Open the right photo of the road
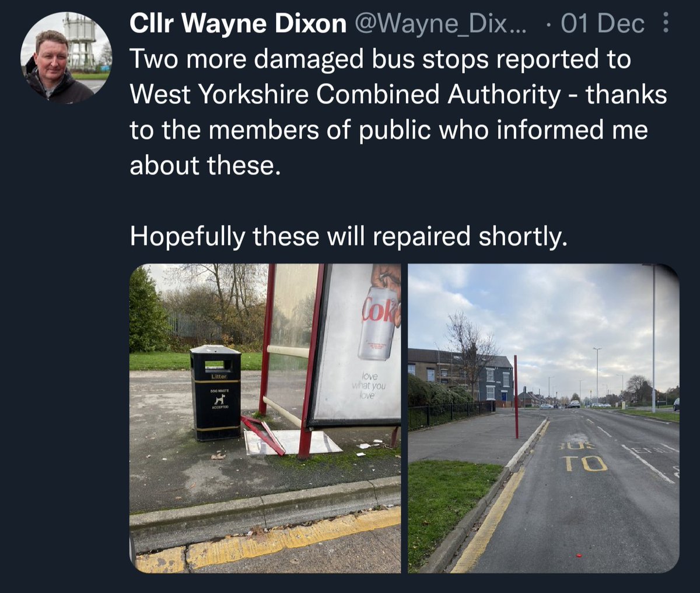 (x=544, y=418)
